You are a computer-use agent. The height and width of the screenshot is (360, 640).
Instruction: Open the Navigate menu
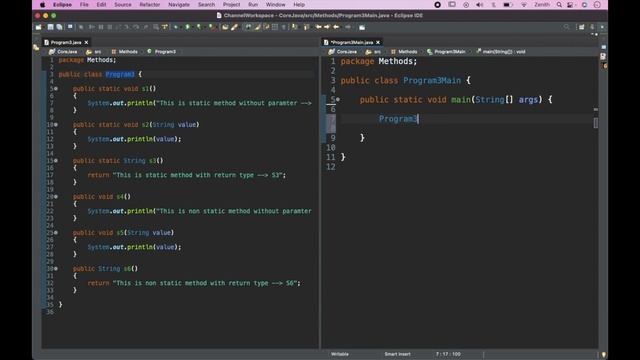[179, 5]
